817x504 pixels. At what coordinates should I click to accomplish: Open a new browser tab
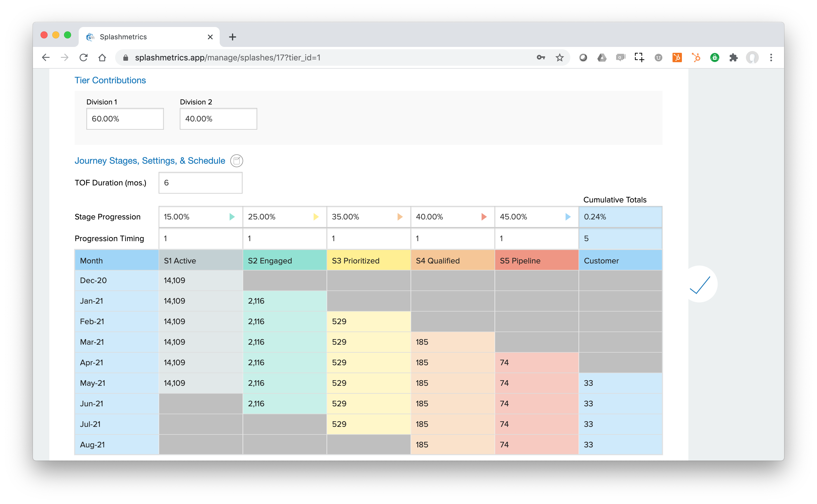(x=233, y=37)
